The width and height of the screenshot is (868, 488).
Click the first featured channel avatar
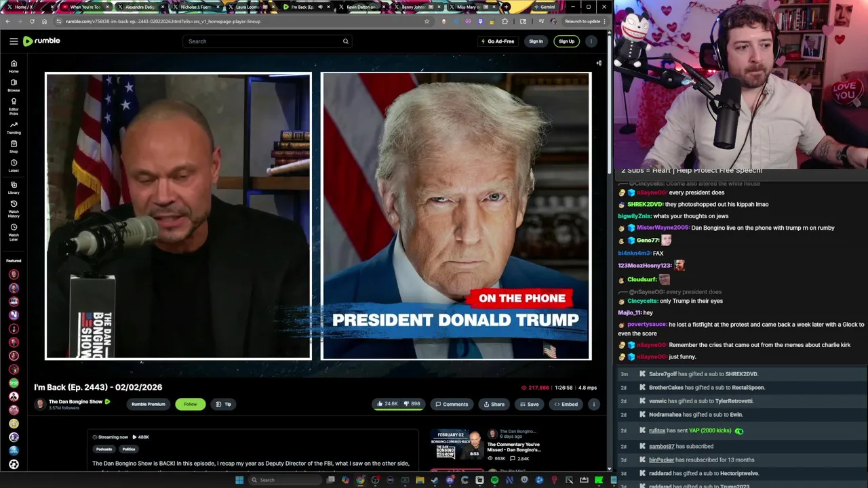pos(14,274)
